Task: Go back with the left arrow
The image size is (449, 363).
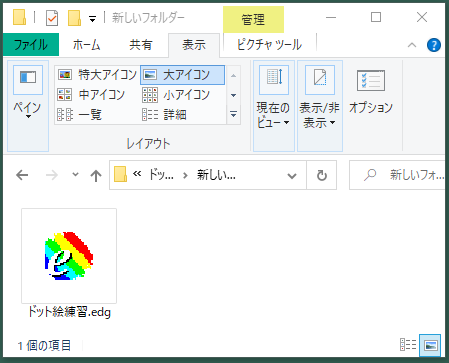Action: [x=22, y=175]
